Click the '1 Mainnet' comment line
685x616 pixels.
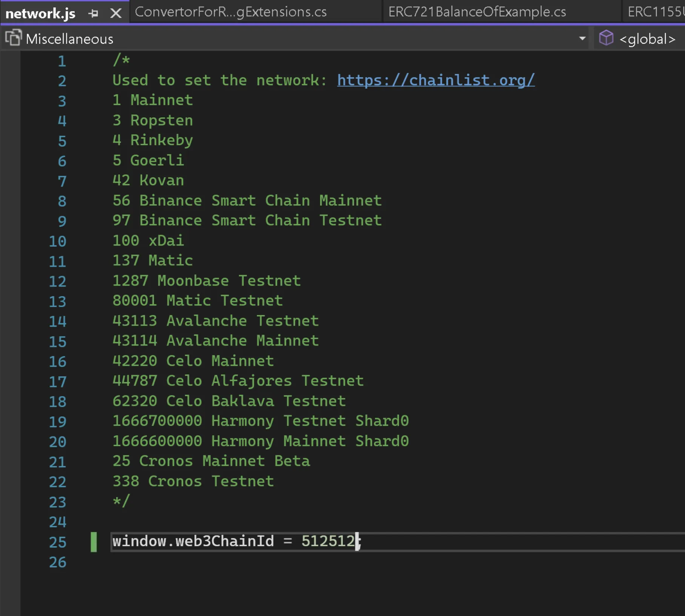coord(153,100)
